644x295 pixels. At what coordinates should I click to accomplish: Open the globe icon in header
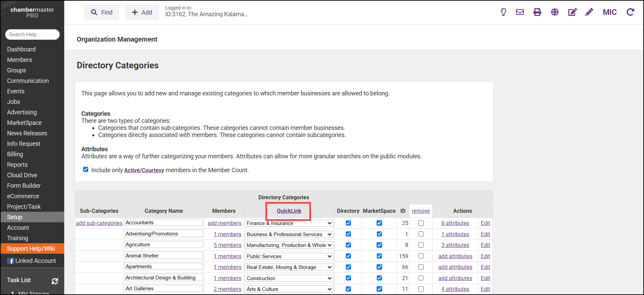(555, 12)
